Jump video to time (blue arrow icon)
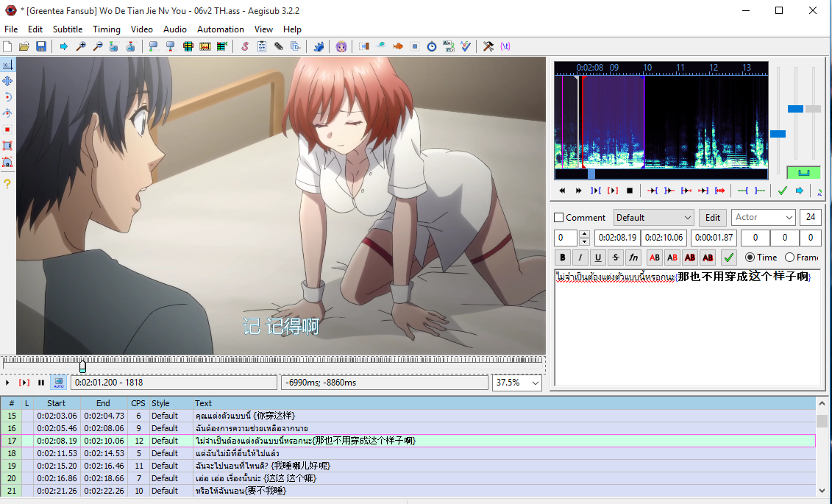The height and width of the screenshot is (504, 832). [x=64, y=46]
